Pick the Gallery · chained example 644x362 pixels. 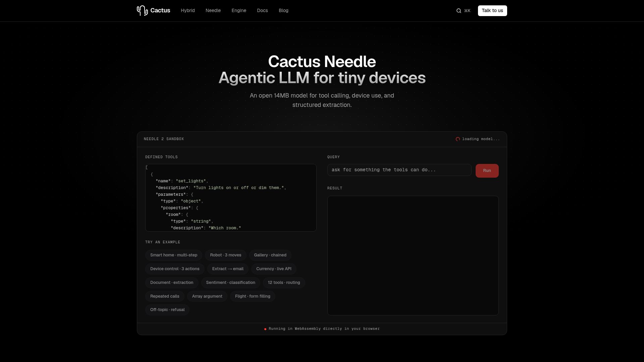click(270, 255)
